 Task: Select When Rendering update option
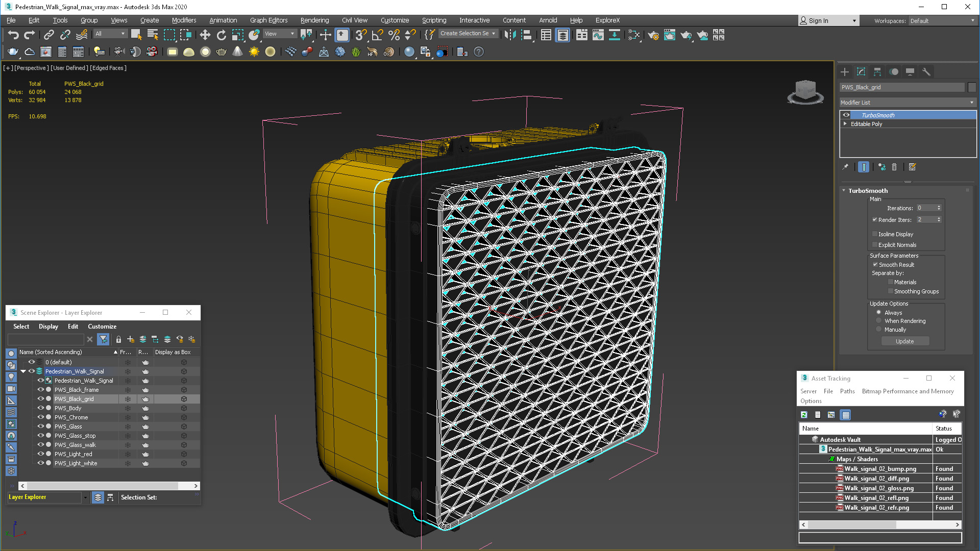879,321
